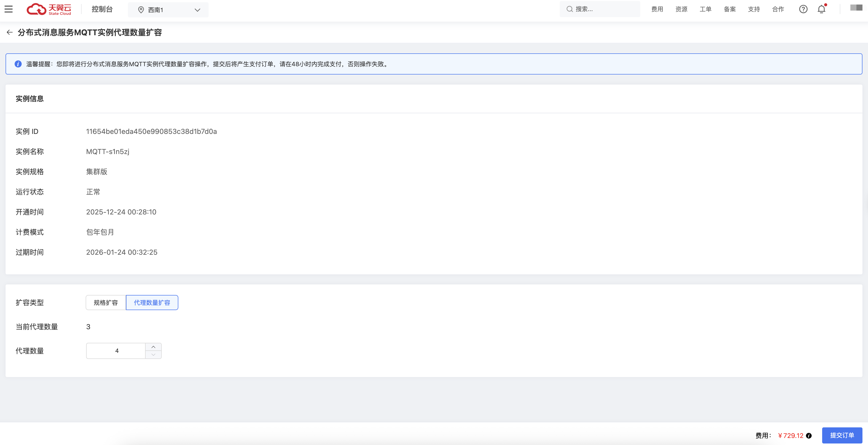This screenshot has height=445, width=868.
Task: Select 代理数量扩容 expansion type
Action: (152, 302)
